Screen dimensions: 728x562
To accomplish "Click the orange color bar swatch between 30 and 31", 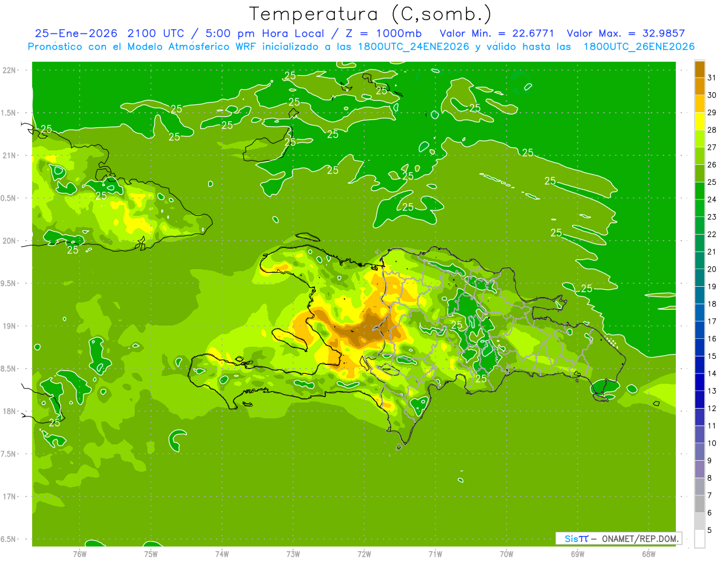I will pyautogui.click(x=699, y=86).
